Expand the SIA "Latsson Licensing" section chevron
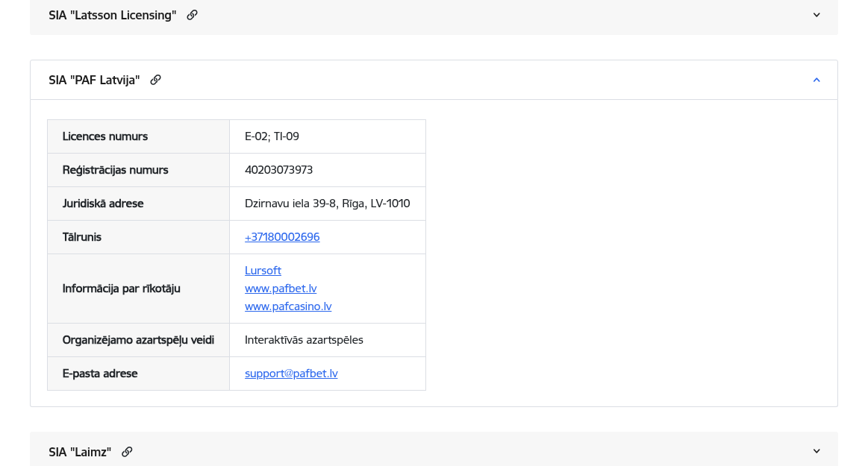 pyautogui.click(x=817, y=15)
